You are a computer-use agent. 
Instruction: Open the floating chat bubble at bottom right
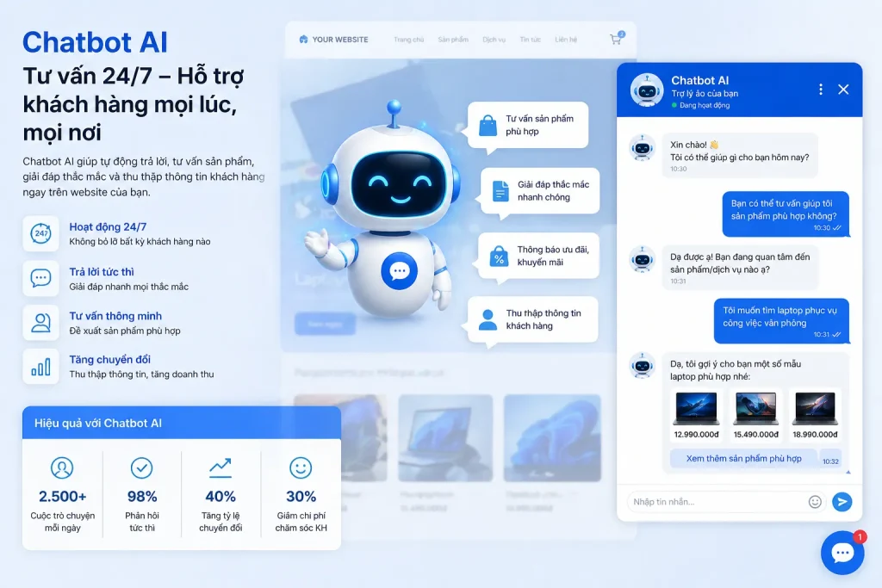[842, 553]
